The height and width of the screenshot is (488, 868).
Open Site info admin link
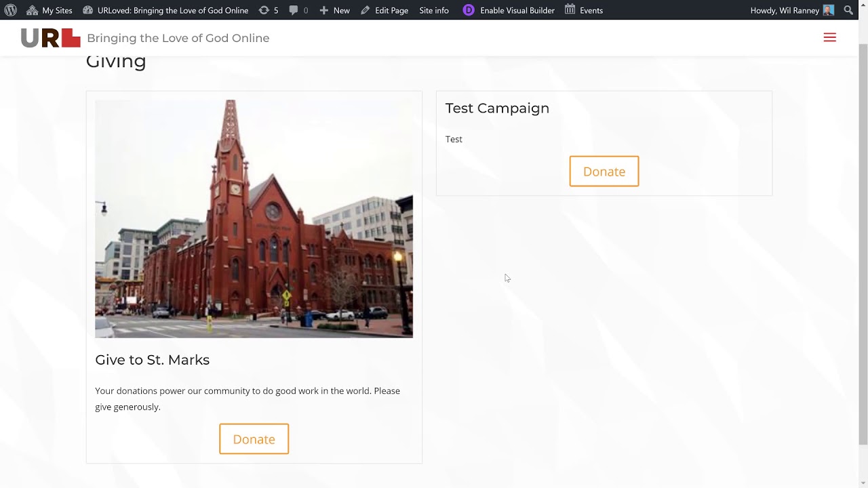pos(434,10)
